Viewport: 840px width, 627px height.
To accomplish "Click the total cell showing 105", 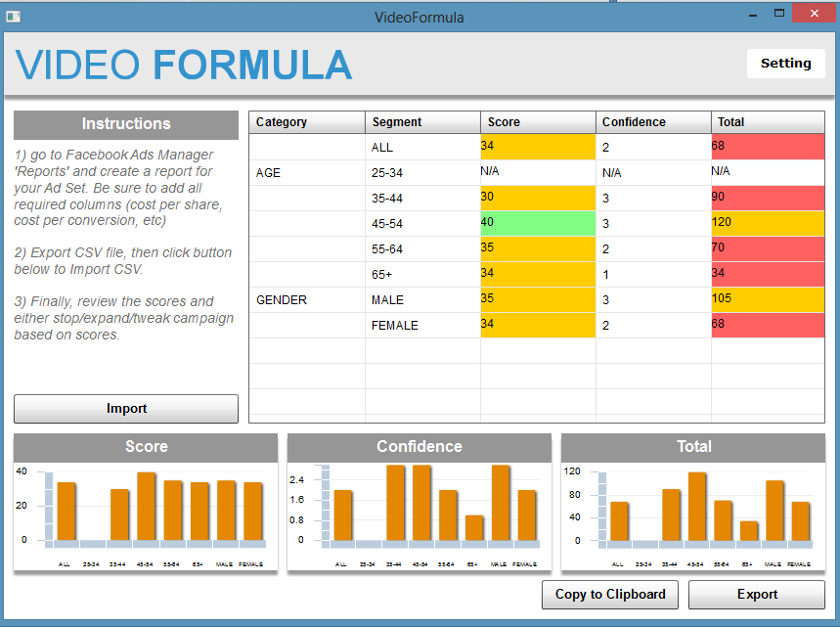I will (768, 300).
